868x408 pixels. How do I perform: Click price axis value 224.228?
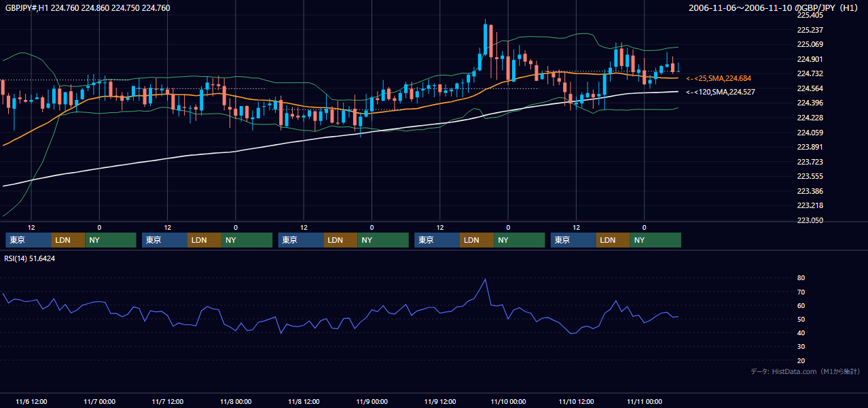coord(810,118)
